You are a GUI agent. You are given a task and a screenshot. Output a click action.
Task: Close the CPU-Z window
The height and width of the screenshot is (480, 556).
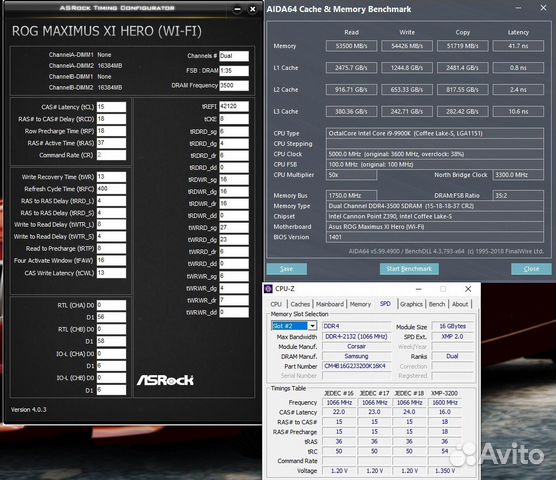point(468,289)
